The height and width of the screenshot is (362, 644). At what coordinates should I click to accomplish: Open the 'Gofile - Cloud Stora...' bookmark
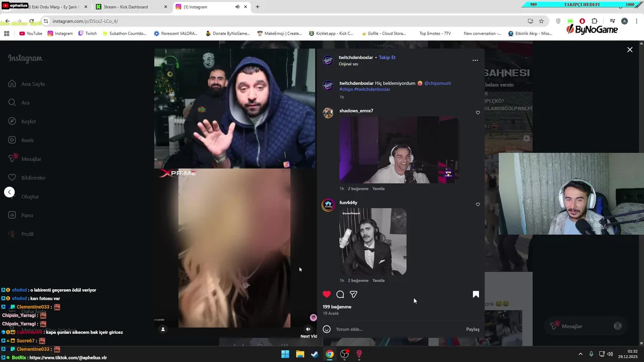(x=383, y=34)
